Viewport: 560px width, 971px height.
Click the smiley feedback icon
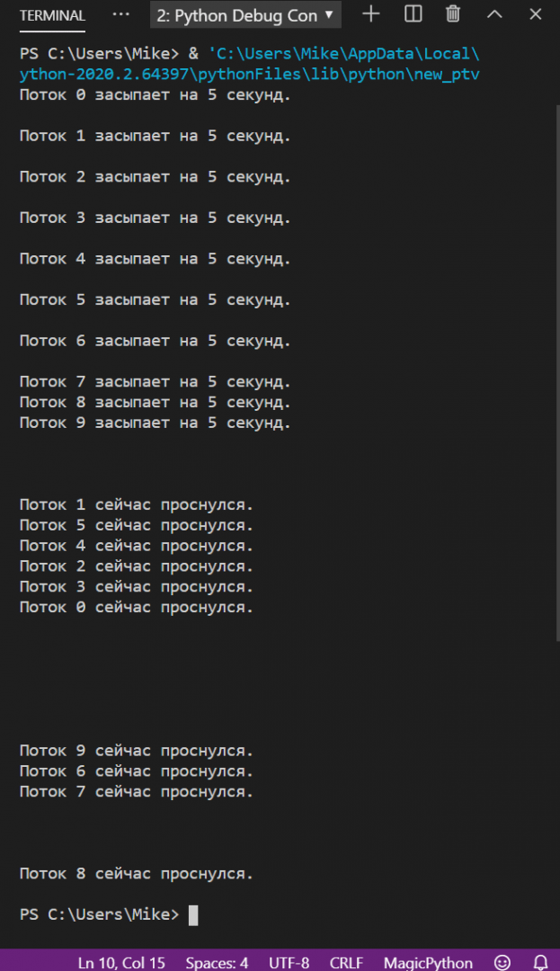click(502, 963)
